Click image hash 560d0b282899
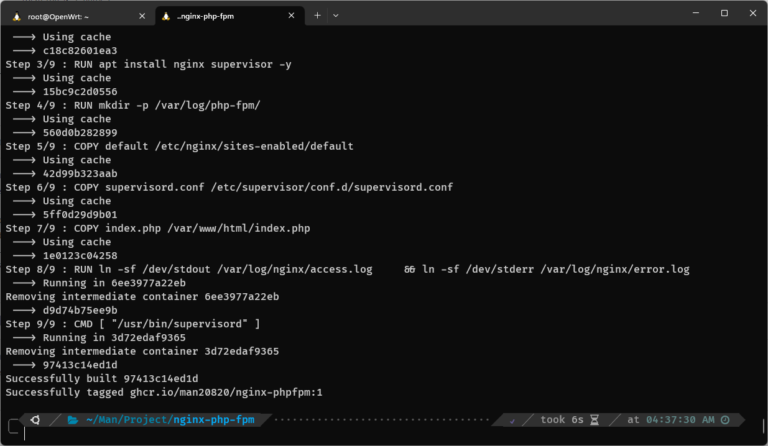Image resolution: width=768 pixels, height=446 pixels. tap(80, 133)
